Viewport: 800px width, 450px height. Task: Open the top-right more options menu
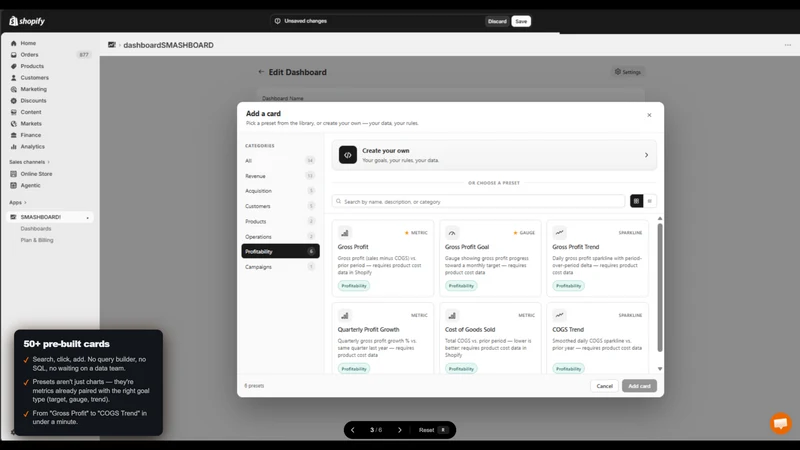coord(788,45)
